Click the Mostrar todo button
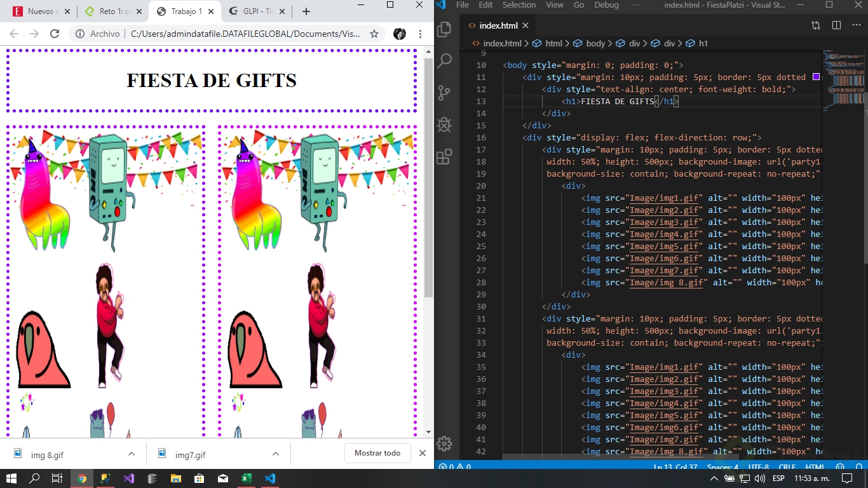 (377, 453)
